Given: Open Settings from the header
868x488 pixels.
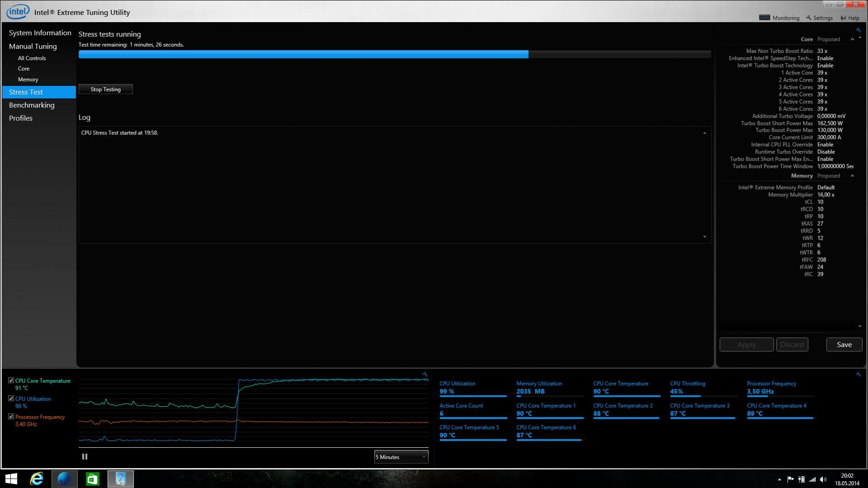Looking at the screenshot, I should pyautogui.click(x=819, y=18).
